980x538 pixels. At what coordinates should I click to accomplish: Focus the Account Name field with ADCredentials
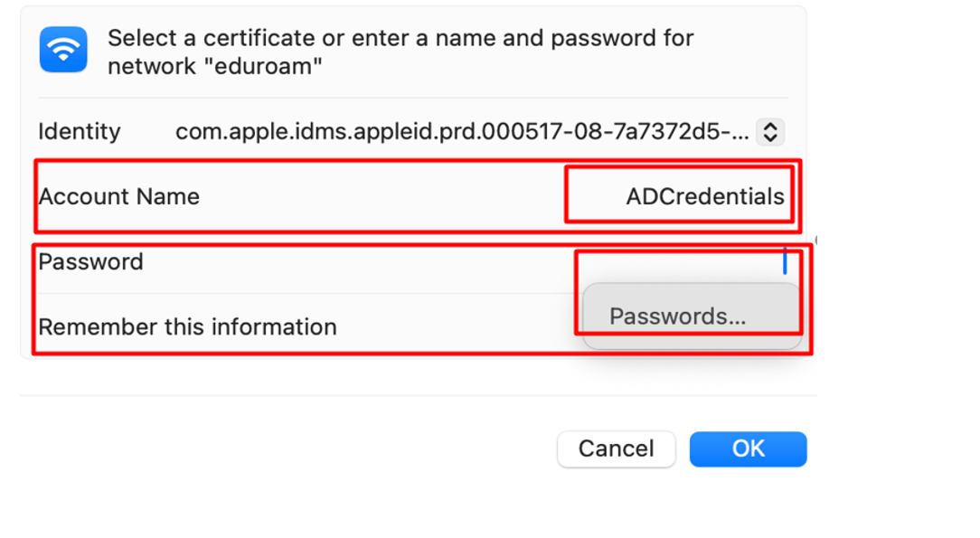tap(679, 194)
